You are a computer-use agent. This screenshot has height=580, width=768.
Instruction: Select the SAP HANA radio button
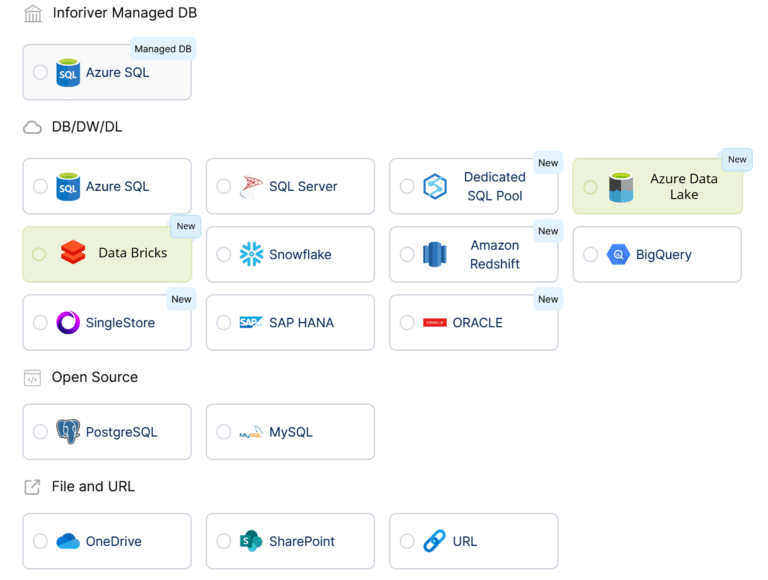tap(223, 322)
